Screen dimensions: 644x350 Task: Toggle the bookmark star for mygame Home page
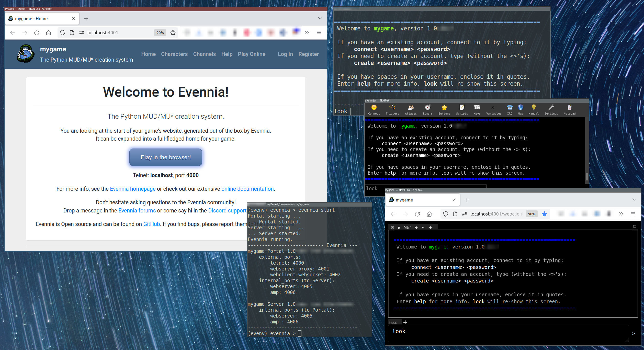(x=173, y=33)
